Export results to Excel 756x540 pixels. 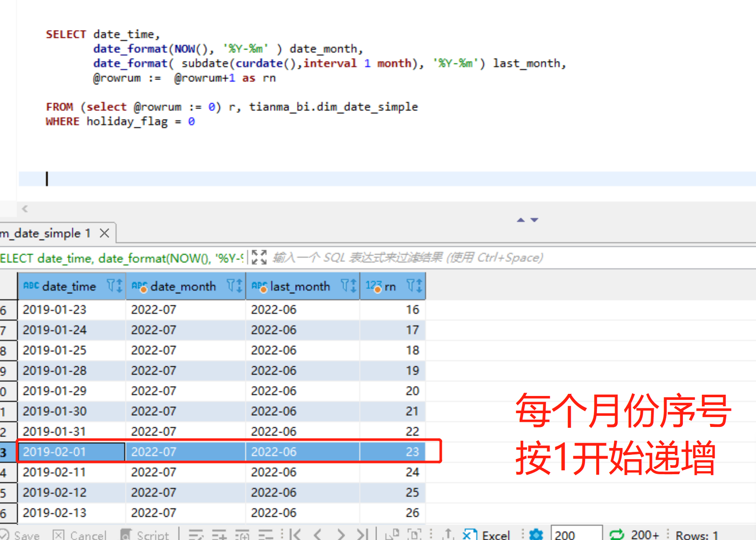pos(487,534)
